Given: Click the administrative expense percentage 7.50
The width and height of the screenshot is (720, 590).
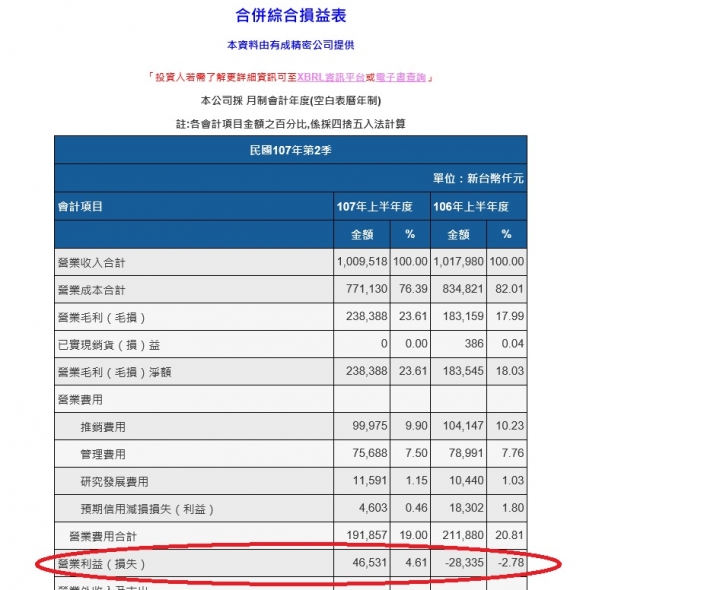Looking at the screenshot, I should pos(416,453).
